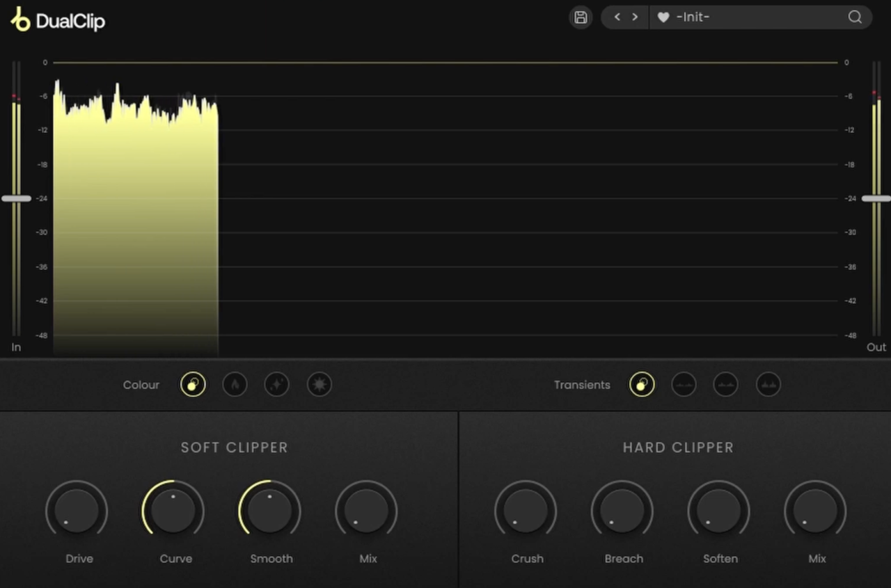Go to the previous preset arrow
The height and width of the screenshot is (588, 891).
pos(617,17)
